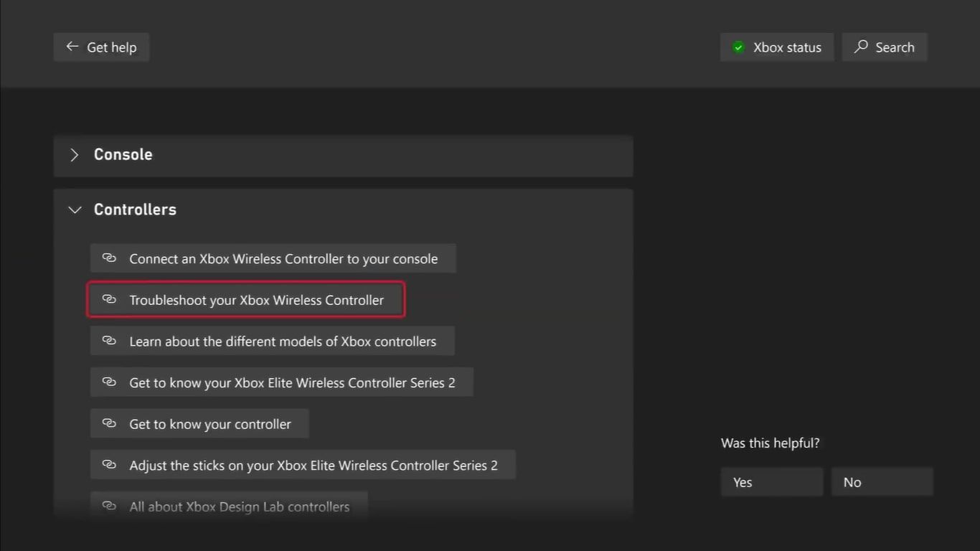Click the link icon beside Connect an Xbox Wireless Controller
Image resolution: width=980 pixels, height=551 pixels.
point(109,258)
